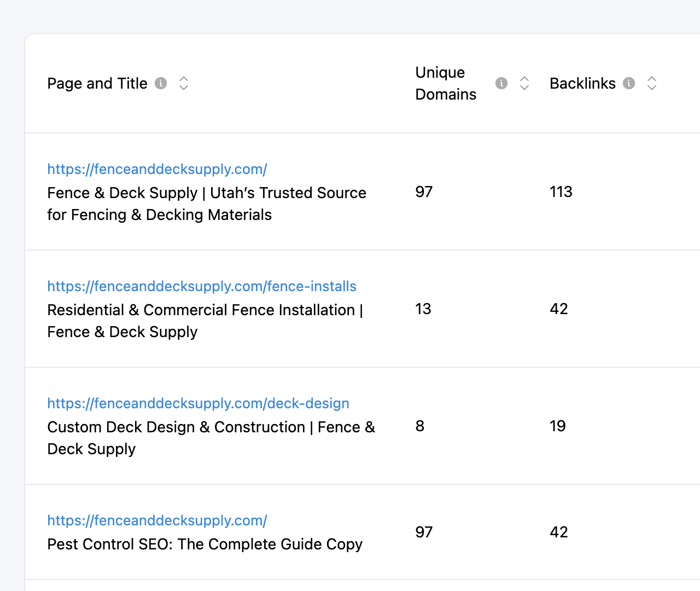Click the info icon beside Backlinks
This screenshot has height=591, width=700.
(629, 83)
